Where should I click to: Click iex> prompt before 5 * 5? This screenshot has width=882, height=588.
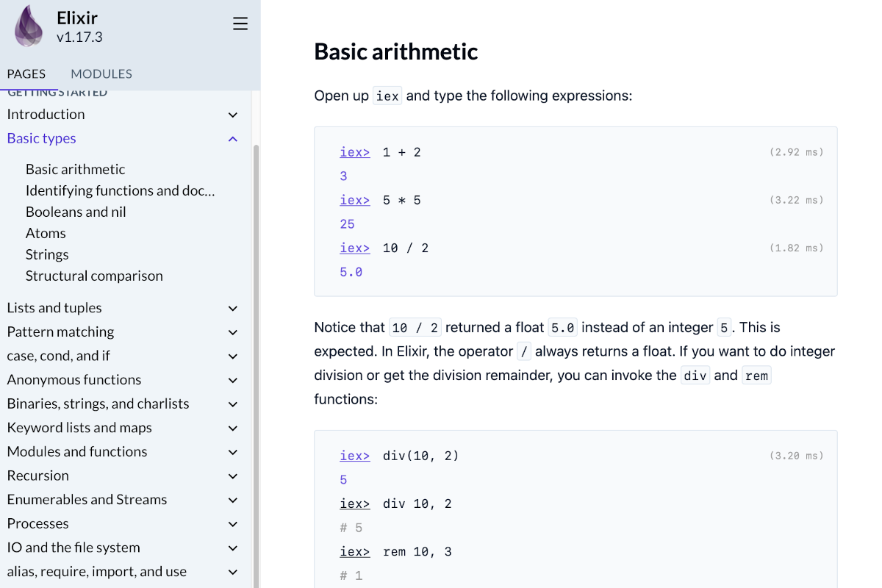[354, 200]
